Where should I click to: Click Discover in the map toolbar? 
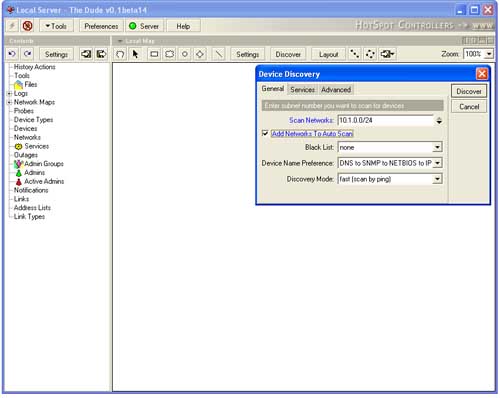[x=288, y=54]
